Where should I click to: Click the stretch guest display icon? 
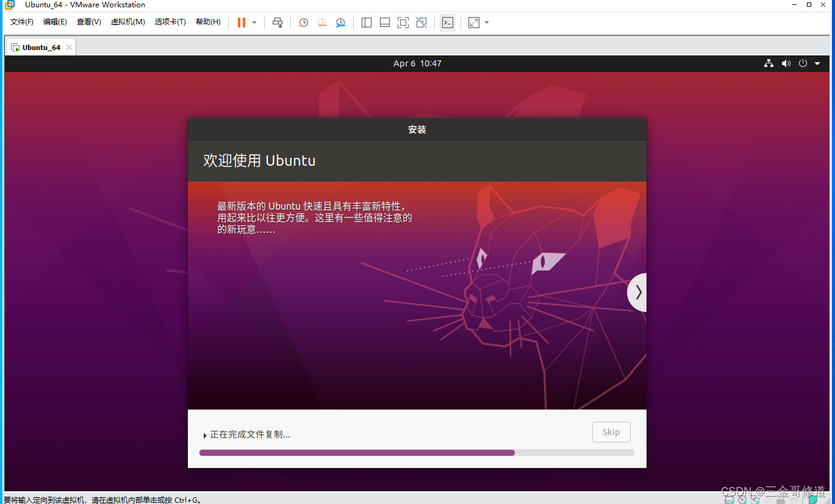click(474, 23)
